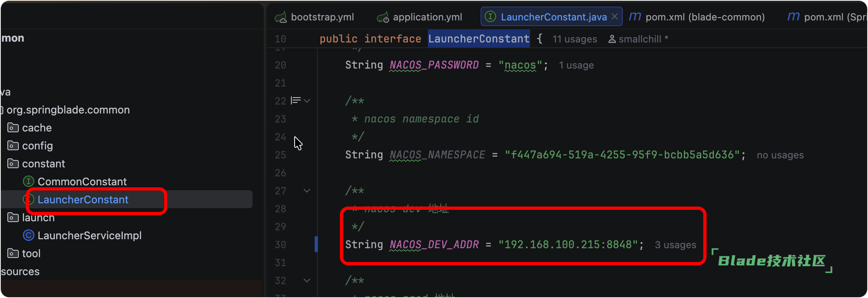Select the org.springblade.common package
The height and width of the screenshot is (298, 868).
pyautogui.click(x=68, y=110)
